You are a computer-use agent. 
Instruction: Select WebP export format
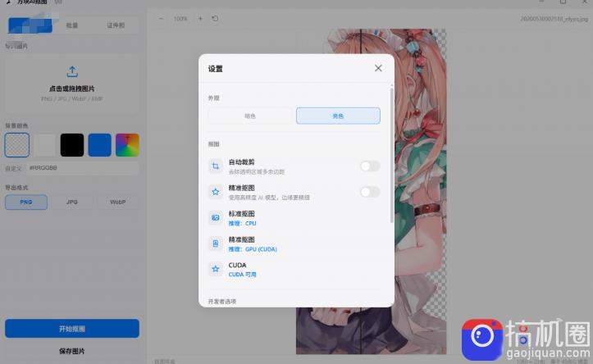(118, 202)
